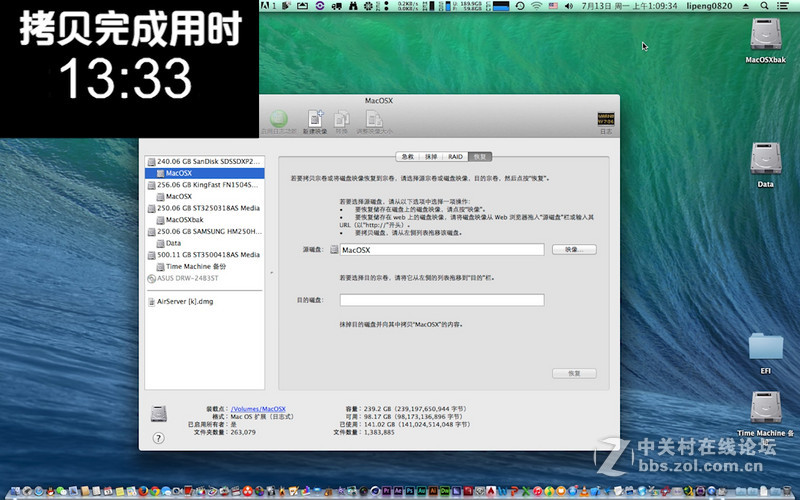800x500 pixels.
Task: Launch Google Chrome from the Dock
Action: click(x=155, y=491)
